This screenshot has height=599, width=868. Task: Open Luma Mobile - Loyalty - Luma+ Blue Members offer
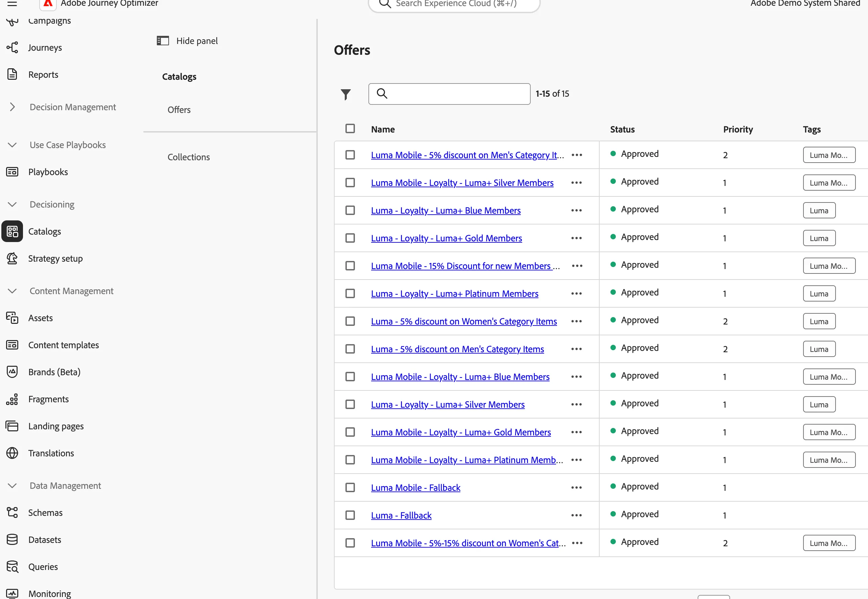tap(460, 377)
